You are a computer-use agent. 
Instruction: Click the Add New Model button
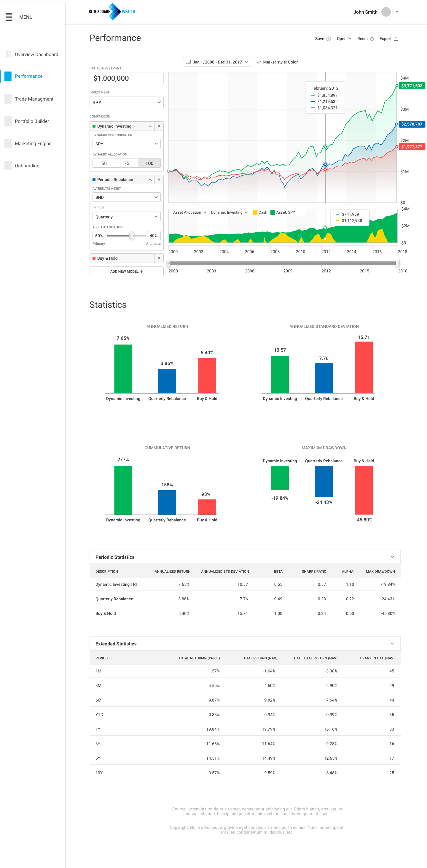pyautogui.click(x=127, y=271)
